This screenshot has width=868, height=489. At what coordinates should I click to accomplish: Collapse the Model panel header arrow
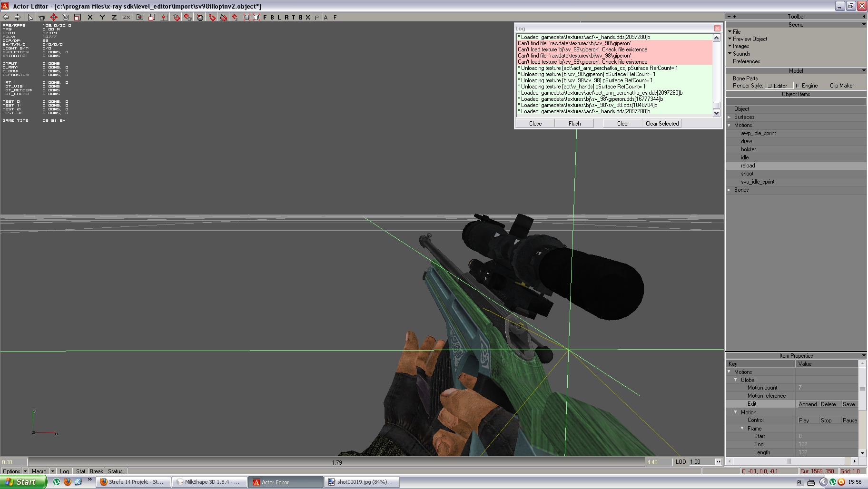pos(864,70)
